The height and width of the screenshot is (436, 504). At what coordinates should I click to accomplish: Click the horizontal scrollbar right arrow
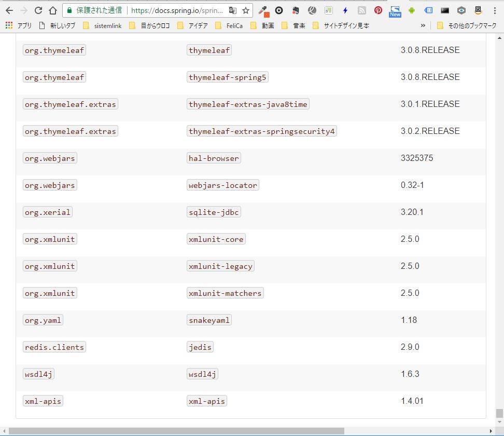coord(491,431)
